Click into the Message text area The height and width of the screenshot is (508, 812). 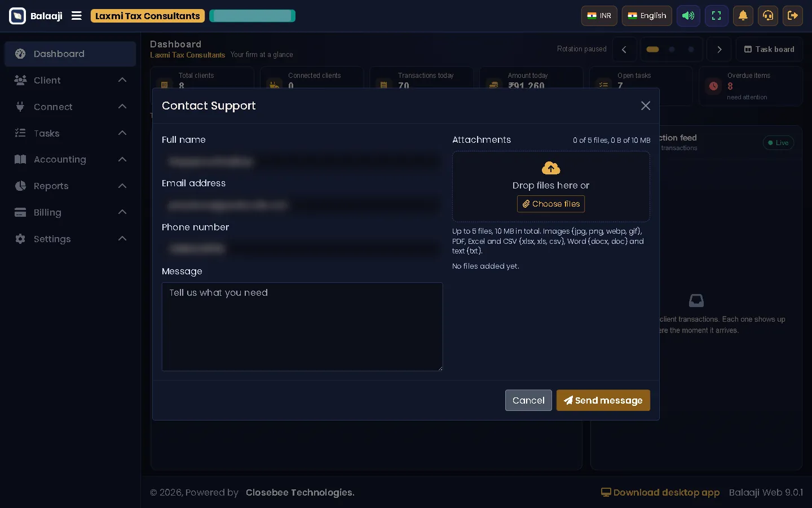click(x=302, y=327)
